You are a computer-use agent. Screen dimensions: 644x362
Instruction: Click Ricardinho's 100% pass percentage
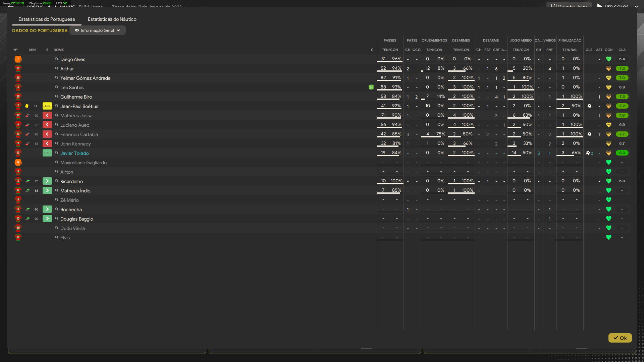click(x=396, y=181)
